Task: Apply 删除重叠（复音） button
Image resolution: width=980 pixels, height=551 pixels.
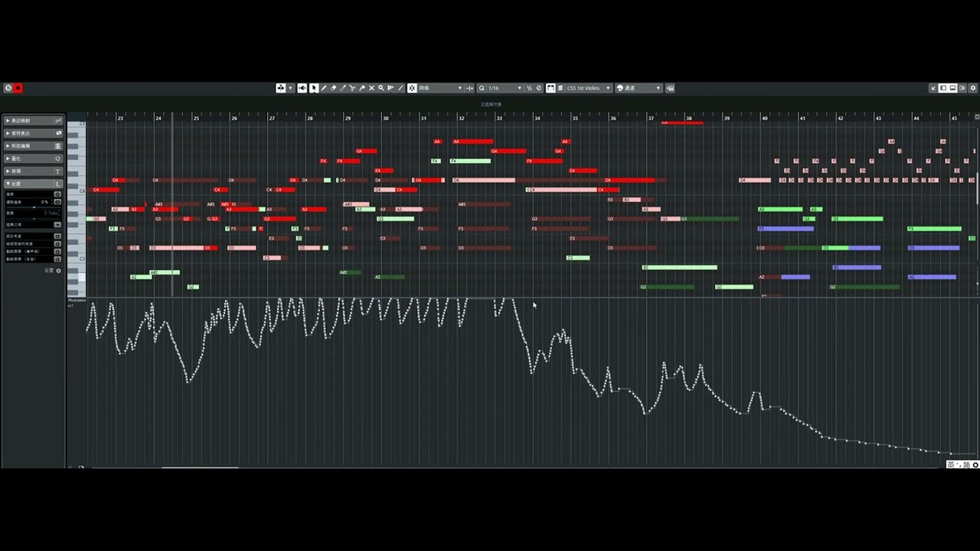Action: tap(57, 259)
